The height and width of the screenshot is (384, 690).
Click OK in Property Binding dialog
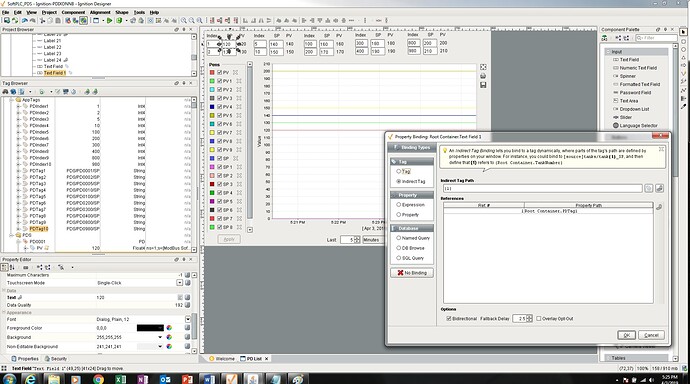(626, 335)
